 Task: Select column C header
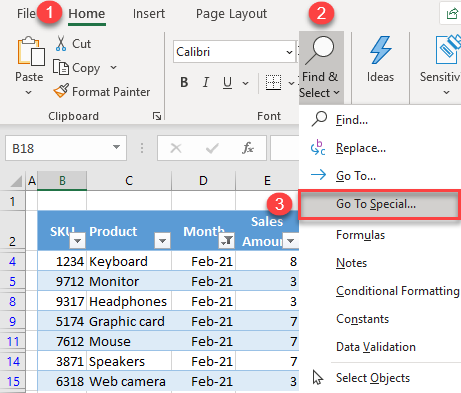[129, 181]
